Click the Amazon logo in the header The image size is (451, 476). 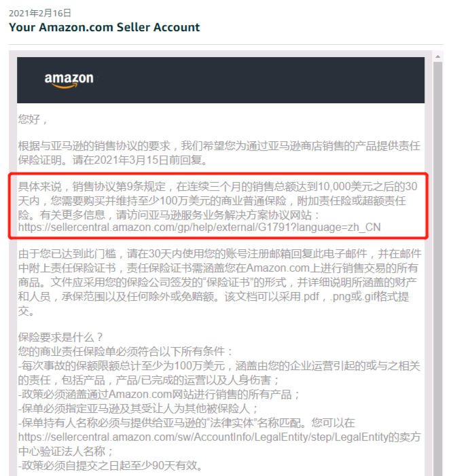coord(69,80)
